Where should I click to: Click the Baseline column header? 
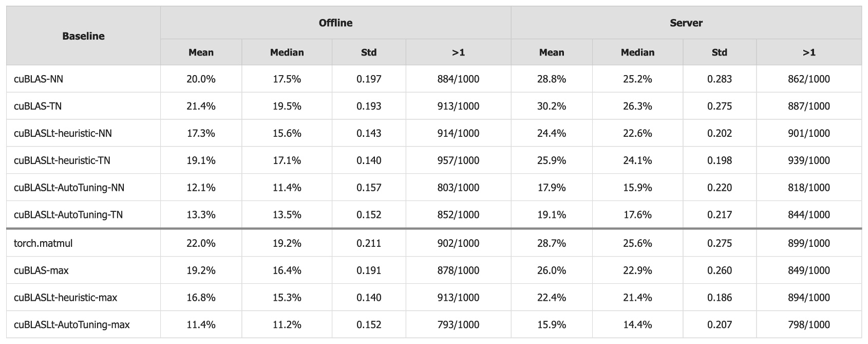pos(83,36)
